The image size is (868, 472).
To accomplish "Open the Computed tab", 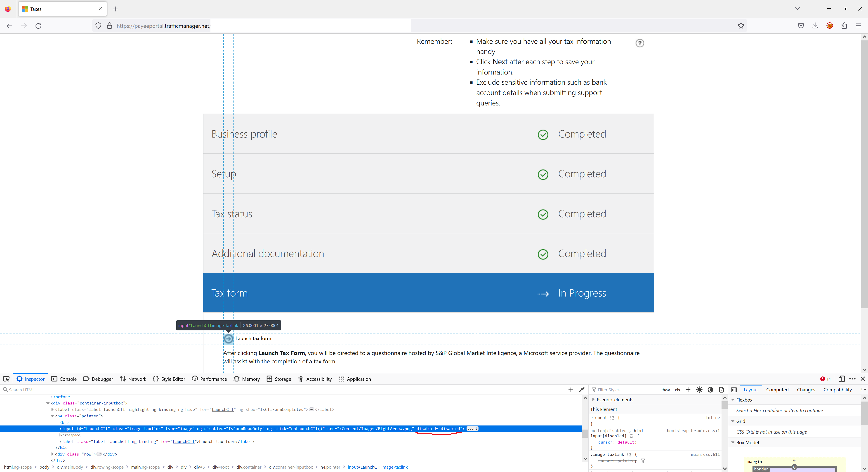I will tap(777, 390).
